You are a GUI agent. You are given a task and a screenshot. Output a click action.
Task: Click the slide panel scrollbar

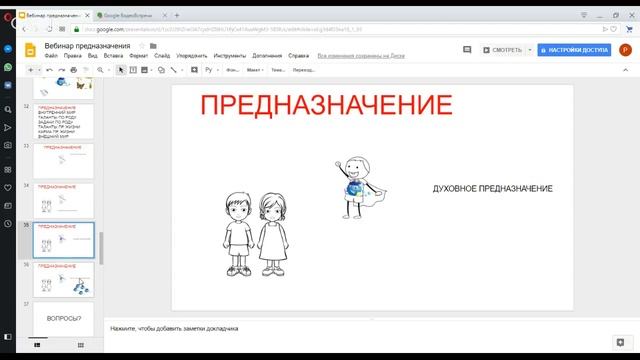coord(101,248)
